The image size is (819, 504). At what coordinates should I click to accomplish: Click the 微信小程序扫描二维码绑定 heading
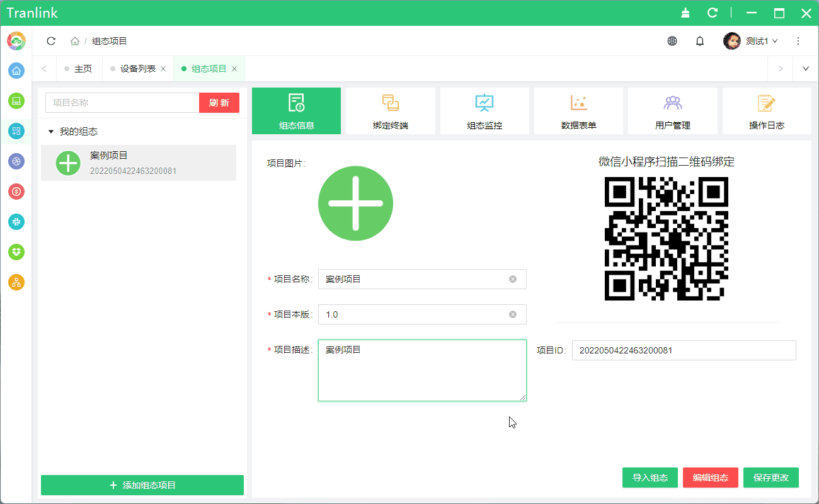click(667, 162)
